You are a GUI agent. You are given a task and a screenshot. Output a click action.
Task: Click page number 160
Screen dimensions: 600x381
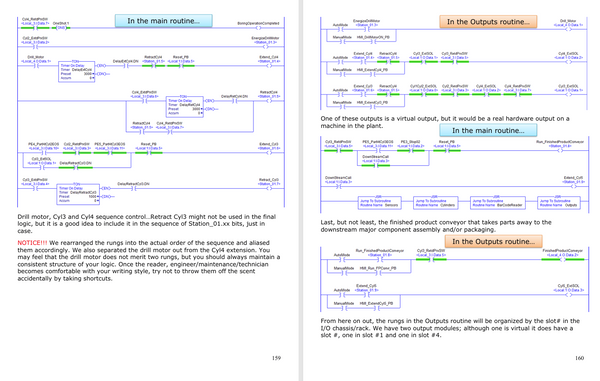coord(579,358)
